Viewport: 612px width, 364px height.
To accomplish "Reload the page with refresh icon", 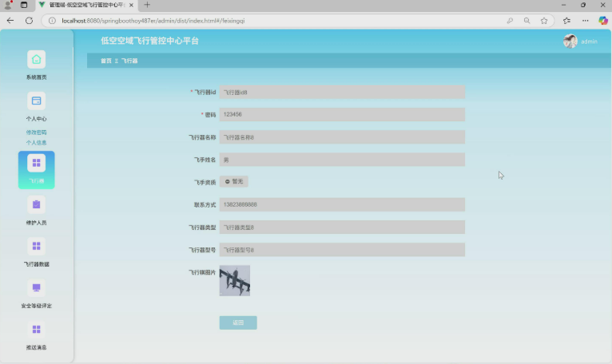I will (29, 21).
